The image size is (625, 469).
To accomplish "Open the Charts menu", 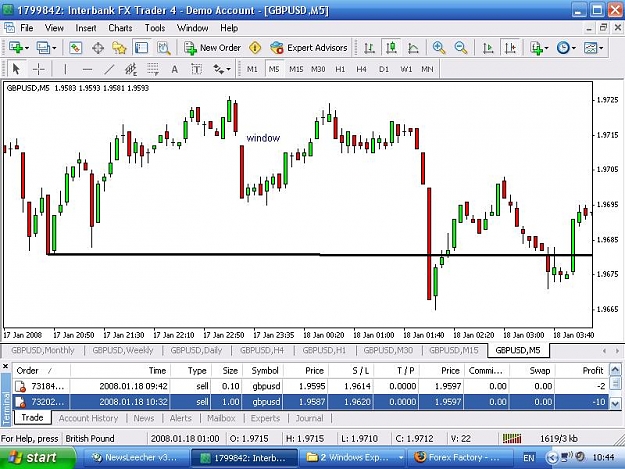I will tap(120, 28).
